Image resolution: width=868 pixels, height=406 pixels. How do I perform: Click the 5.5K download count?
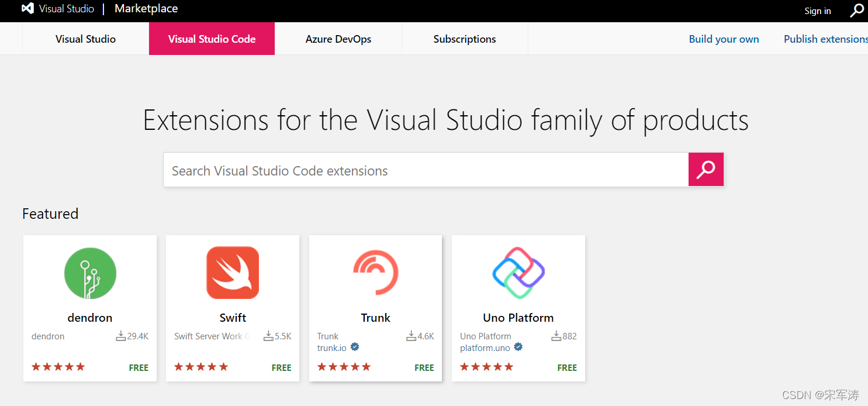click(x=283, y=336)
